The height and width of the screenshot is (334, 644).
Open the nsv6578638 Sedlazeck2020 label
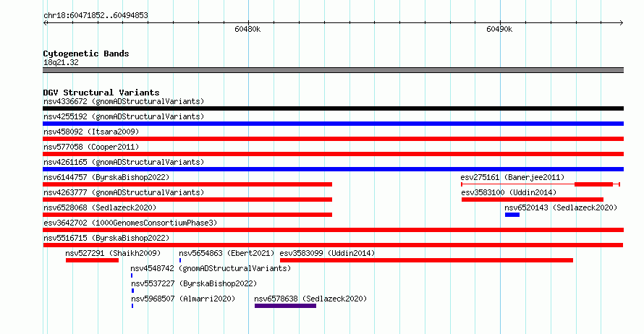pos(310,299)
